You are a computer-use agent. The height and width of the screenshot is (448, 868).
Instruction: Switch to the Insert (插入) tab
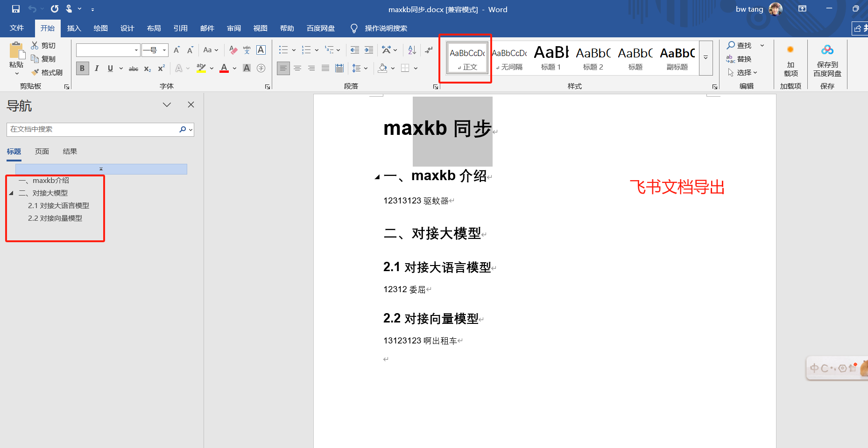pos(74,28)
